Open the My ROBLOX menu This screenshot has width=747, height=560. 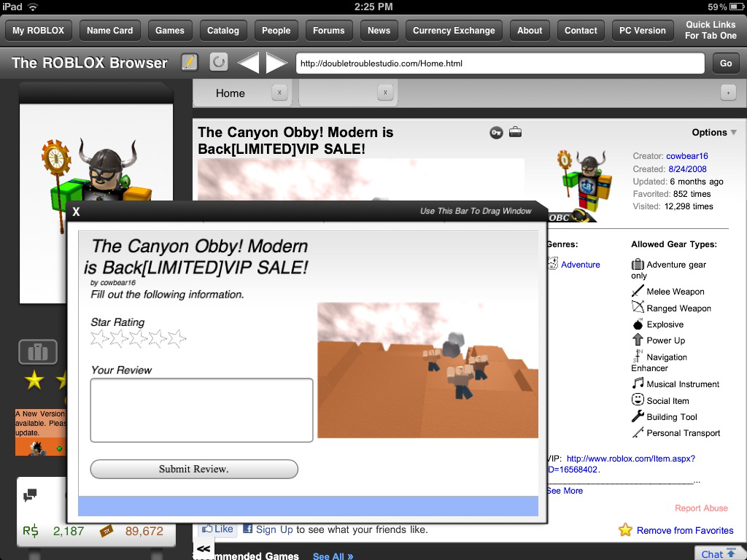point(38,31)
